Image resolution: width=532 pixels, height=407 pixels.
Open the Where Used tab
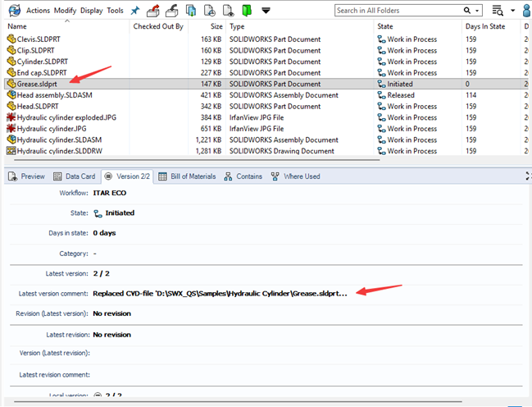coord(296,176)
